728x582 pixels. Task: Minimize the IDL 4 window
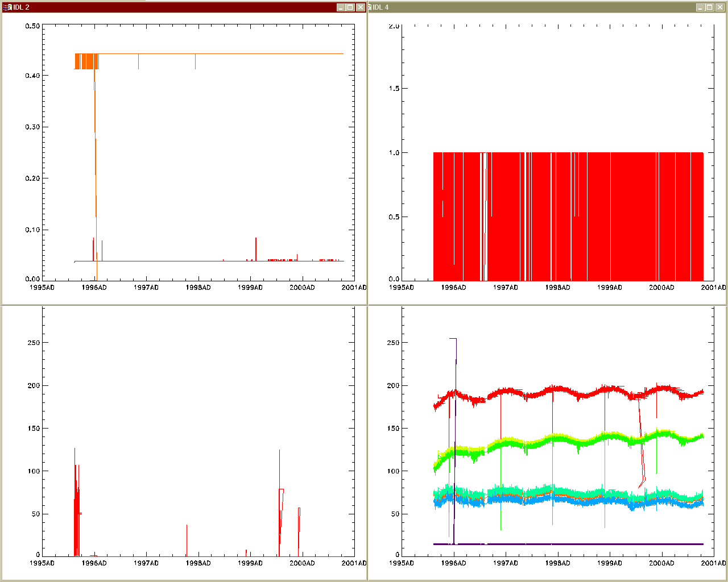(700, 7)
